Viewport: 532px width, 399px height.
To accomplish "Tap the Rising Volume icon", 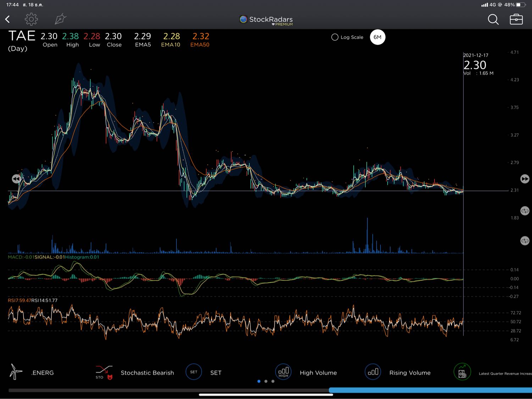I will click(373, 372).
